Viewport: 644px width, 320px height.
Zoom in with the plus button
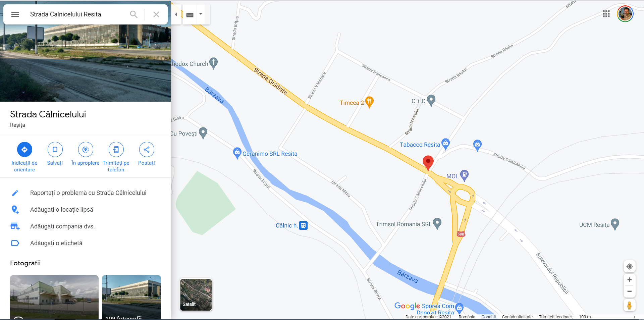click(x=630, y=280)
